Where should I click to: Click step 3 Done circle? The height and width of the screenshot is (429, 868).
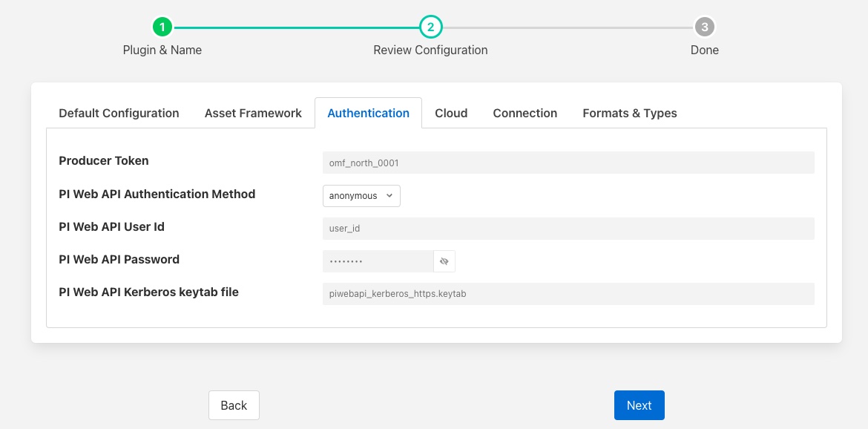coord(704,27)
